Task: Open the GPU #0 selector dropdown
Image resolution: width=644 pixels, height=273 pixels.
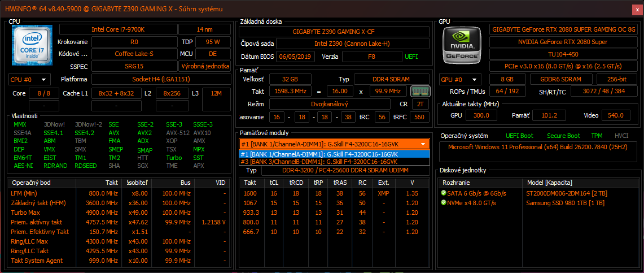Action: [461, 79]
